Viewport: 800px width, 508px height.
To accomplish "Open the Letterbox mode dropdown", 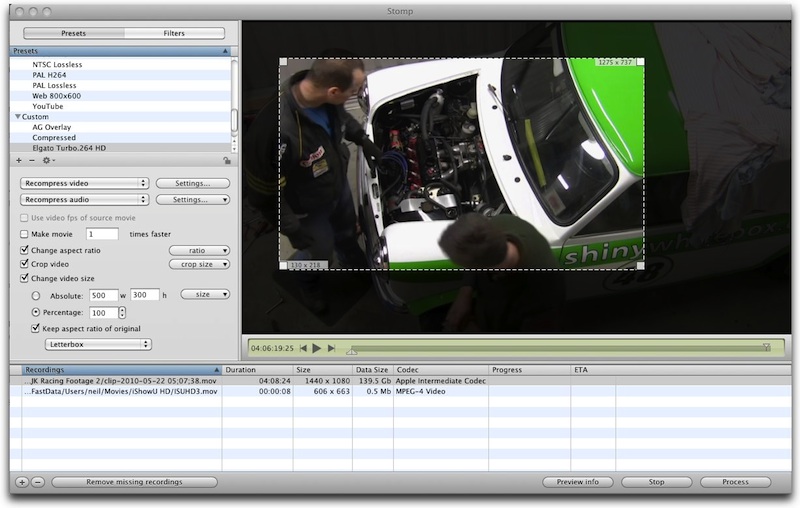I will pos(98,344).
